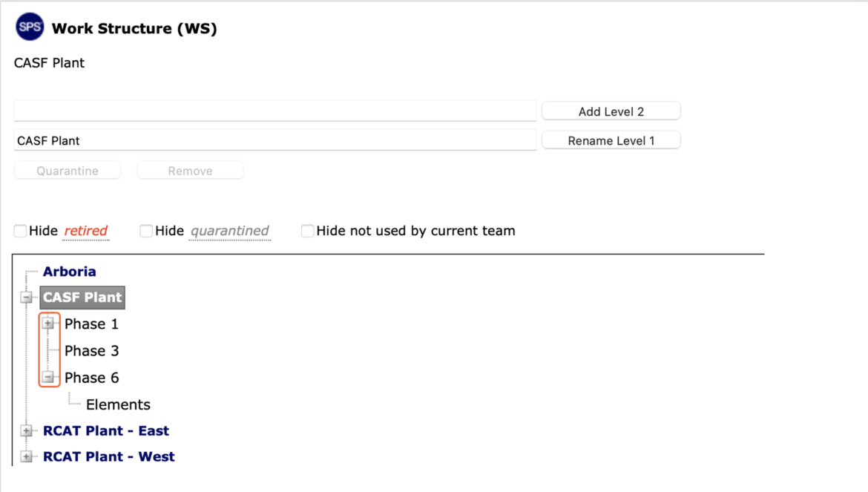Click the SPS logo icon
Viewport: 868px width, 492px height.
(x=30, y=27)
